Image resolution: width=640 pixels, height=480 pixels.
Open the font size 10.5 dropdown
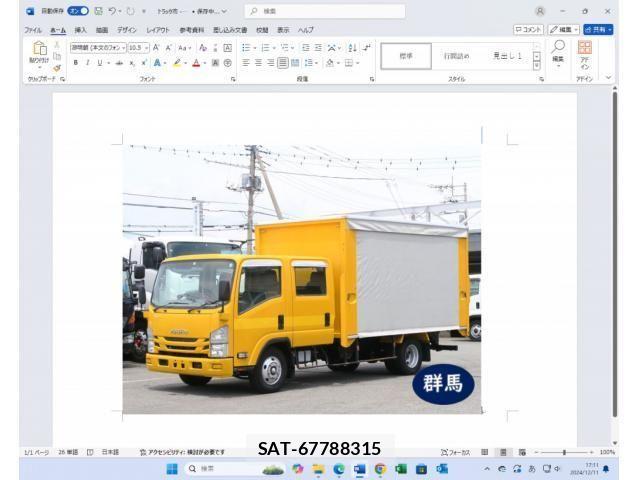(139, 48)
